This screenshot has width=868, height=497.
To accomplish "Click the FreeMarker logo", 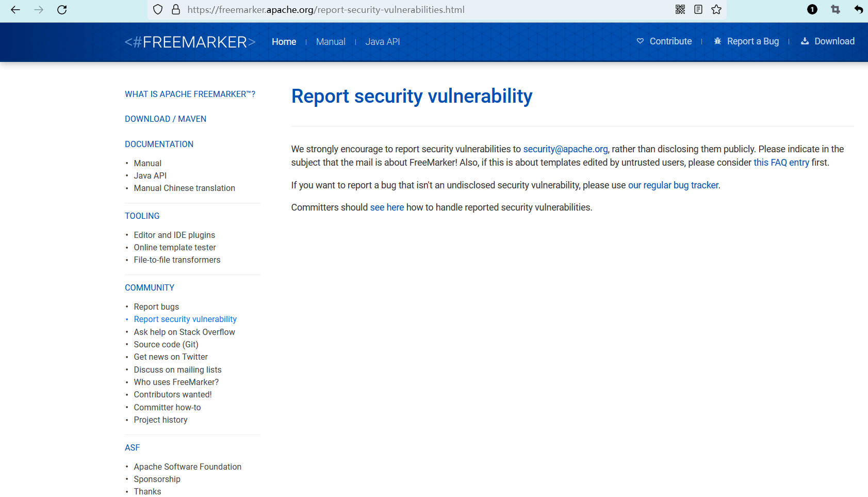I will [190, 42].
